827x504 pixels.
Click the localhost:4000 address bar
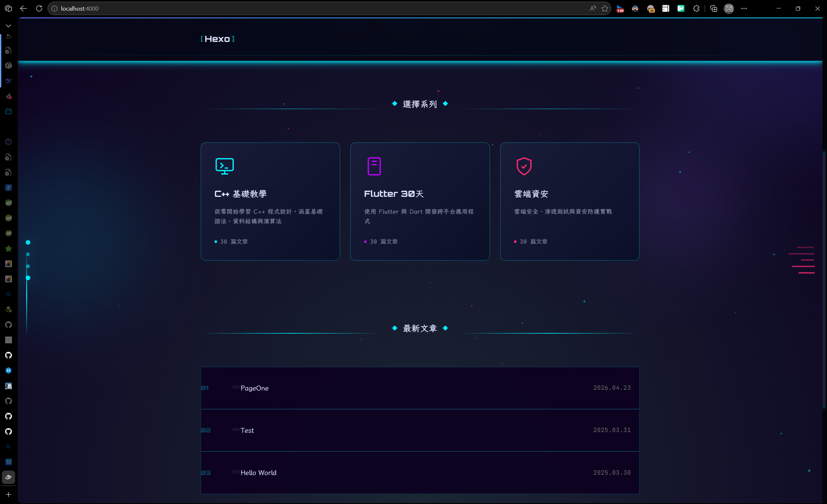302,8
